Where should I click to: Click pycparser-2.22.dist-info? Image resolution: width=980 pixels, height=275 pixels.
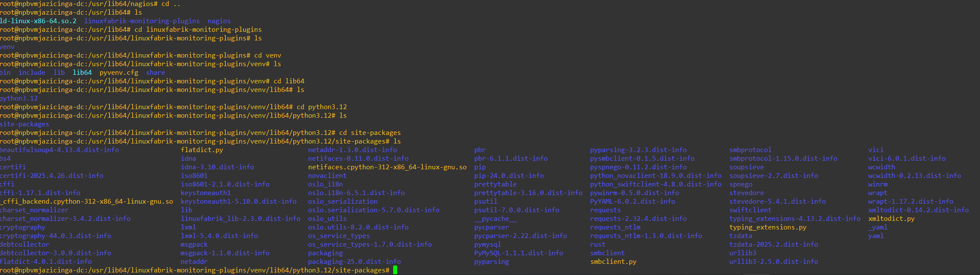521,236
